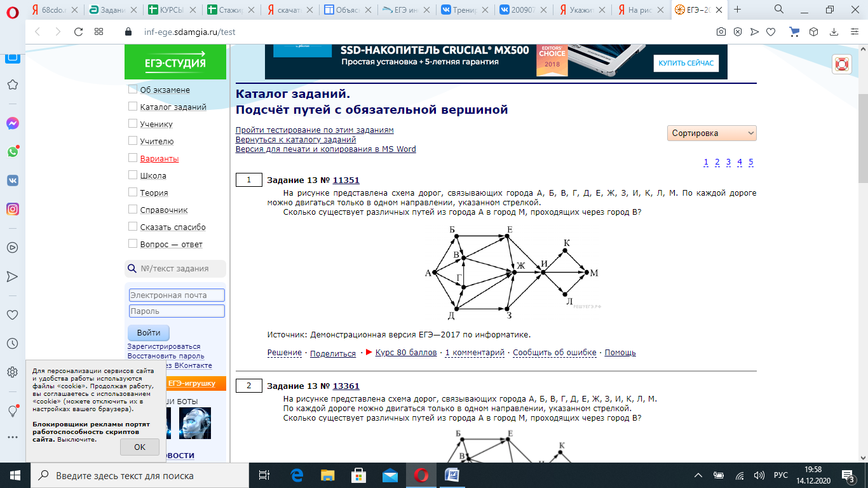Tick the "Справочник" checkbox
The width and height of the screenshot is (868, 488).
(133, 210)
